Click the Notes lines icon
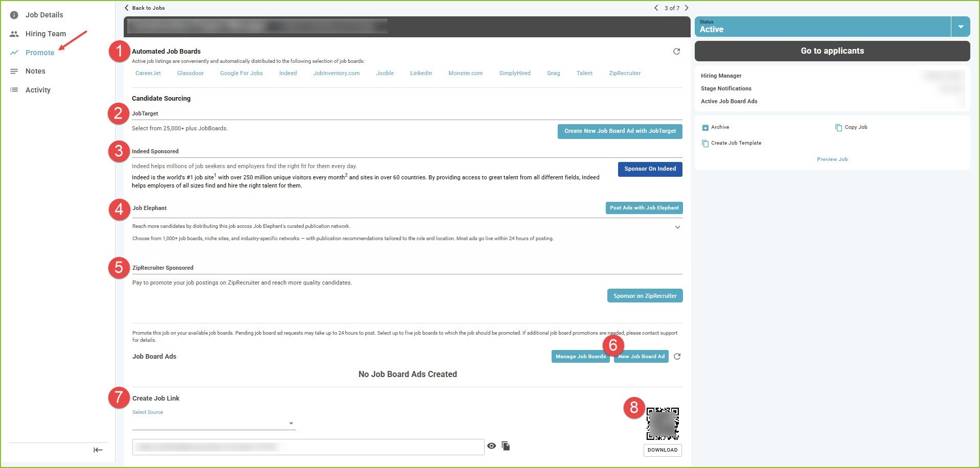980x468 pixels. point(14,72)
